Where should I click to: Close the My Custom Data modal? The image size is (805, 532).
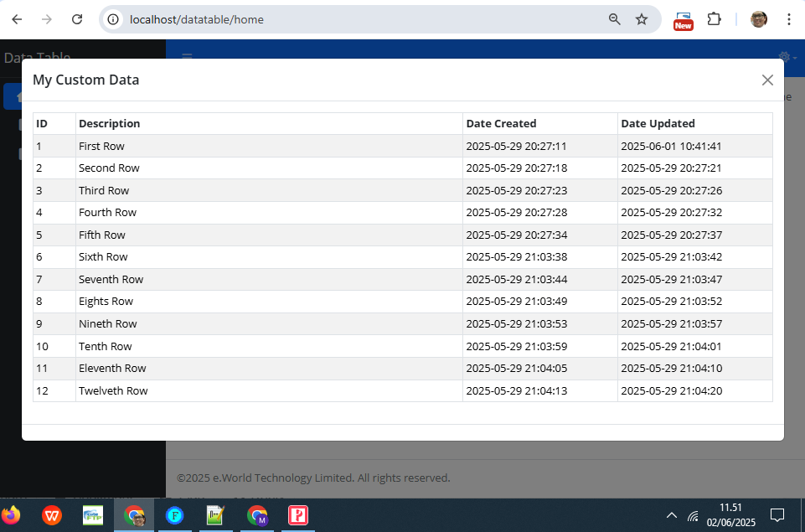click(767, 80)
